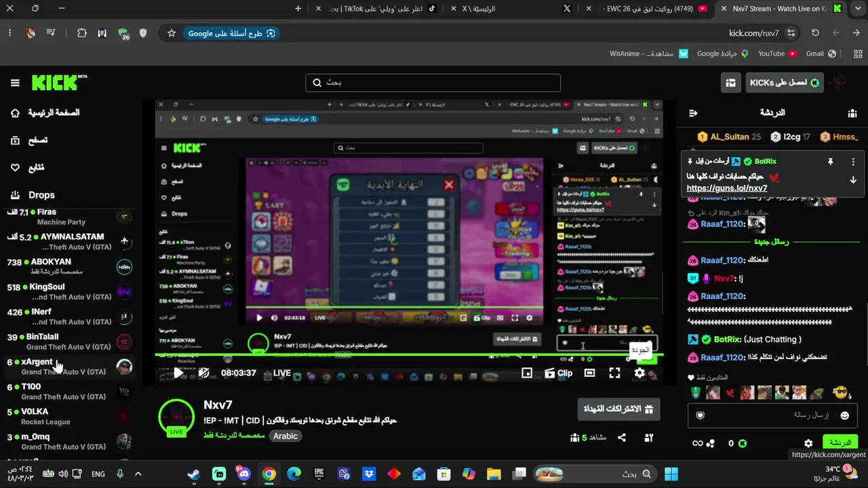Switch to the YouTube EWC browser tab
The image size is (868, 488).
(649, 9)
